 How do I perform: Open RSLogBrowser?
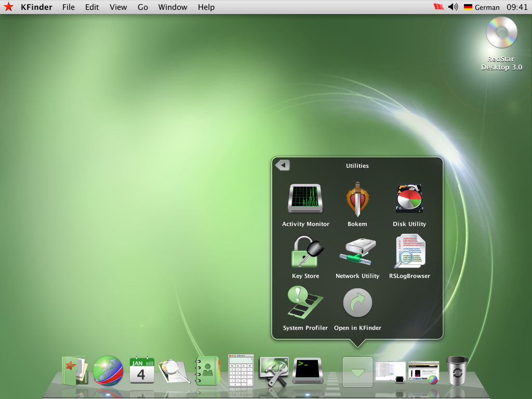(409, 251)
